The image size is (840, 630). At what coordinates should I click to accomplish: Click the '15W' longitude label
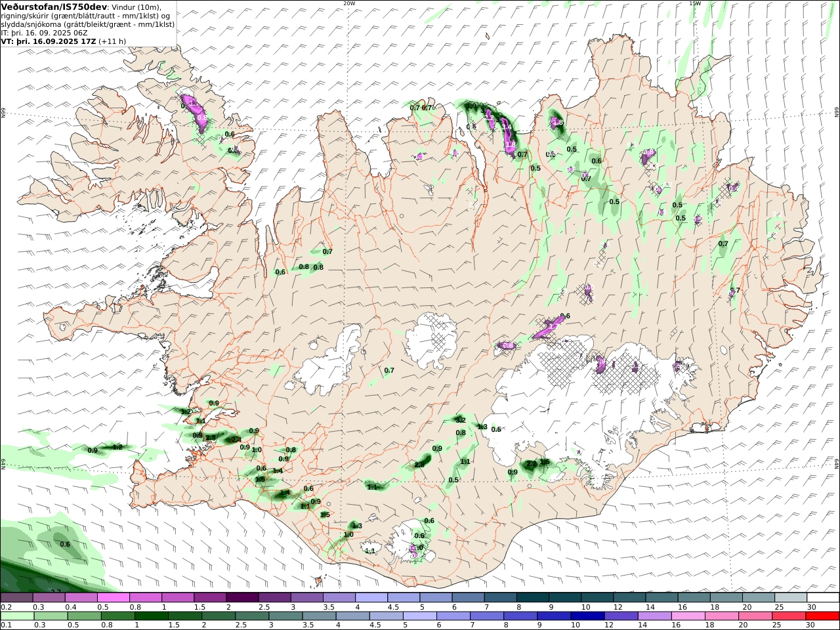pos(694,3)
